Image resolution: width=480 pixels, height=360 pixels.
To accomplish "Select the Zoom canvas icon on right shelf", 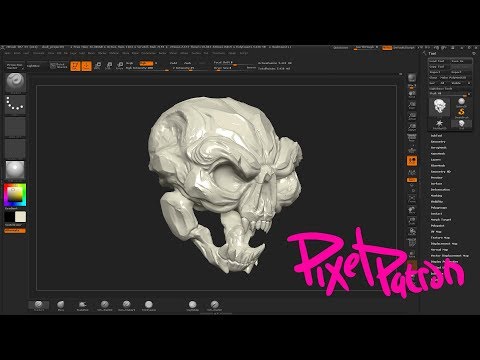I will coord(412,105).
